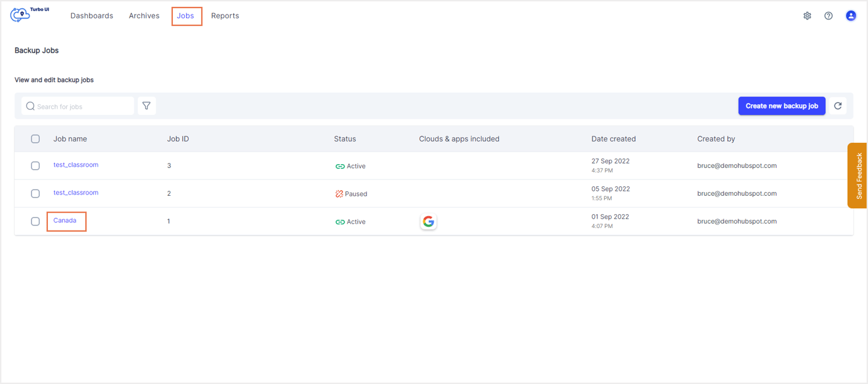Click the Paused status icon for job 2
This screenshot has height=384, width=868.
(x=339, y=193)
